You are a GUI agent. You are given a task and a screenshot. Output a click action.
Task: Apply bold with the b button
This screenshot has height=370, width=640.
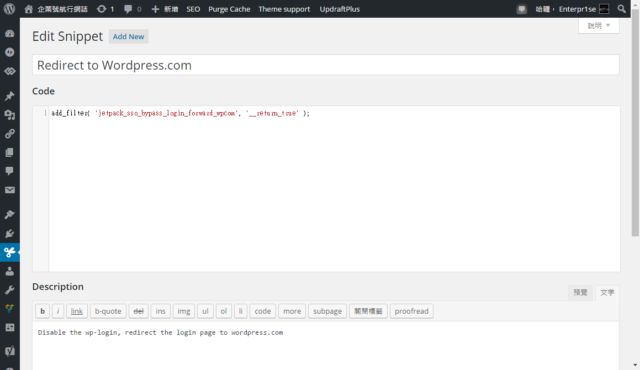pyautogui.click(x=42, y=311)
